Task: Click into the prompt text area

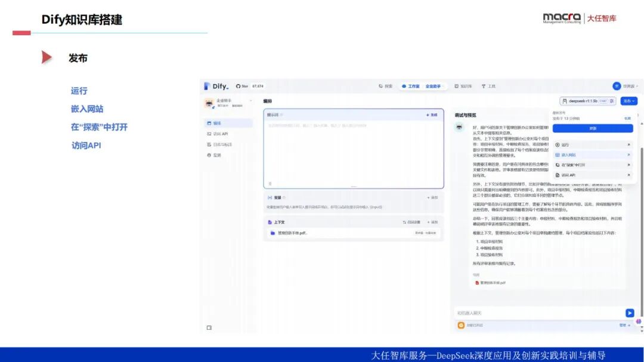Action: [x=353, y=152]
